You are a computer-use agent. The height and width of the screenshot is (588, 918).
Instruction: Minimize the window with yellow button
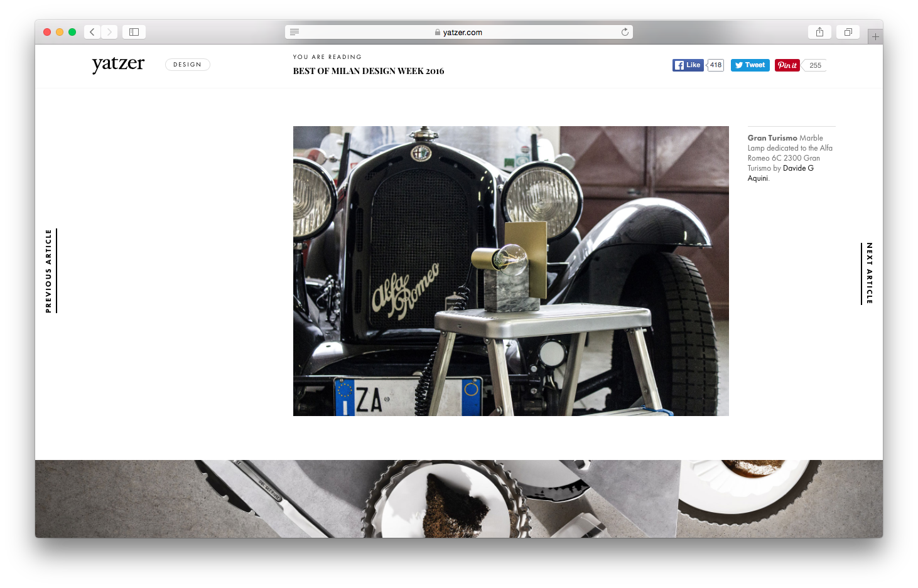pyautogui.click(x=60, y=32)
